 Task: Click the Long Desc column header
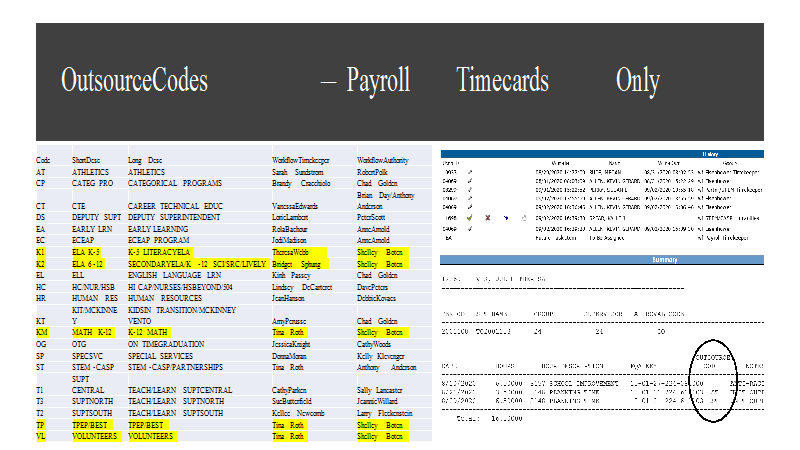145,160
